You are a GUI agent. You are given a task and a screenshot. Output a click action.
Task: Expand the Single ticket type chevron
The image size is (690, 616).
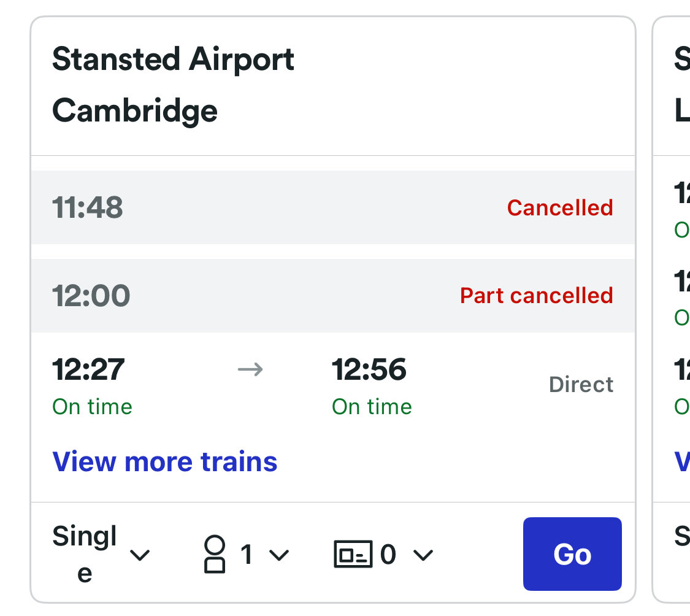(140, 555)
